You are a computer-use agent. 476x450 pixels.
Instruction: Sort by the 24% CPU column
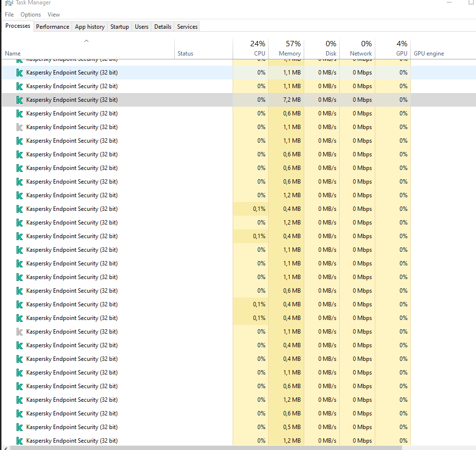[x=251, y=48]
